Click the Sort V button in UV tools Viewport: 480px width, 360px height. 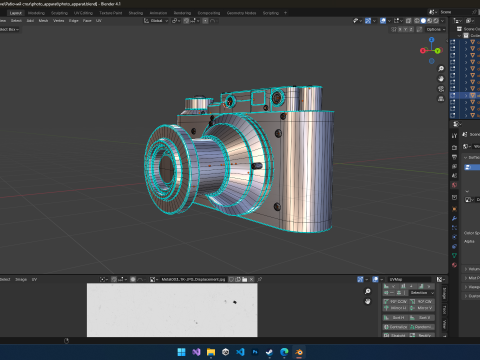click(x=422, y=318)
